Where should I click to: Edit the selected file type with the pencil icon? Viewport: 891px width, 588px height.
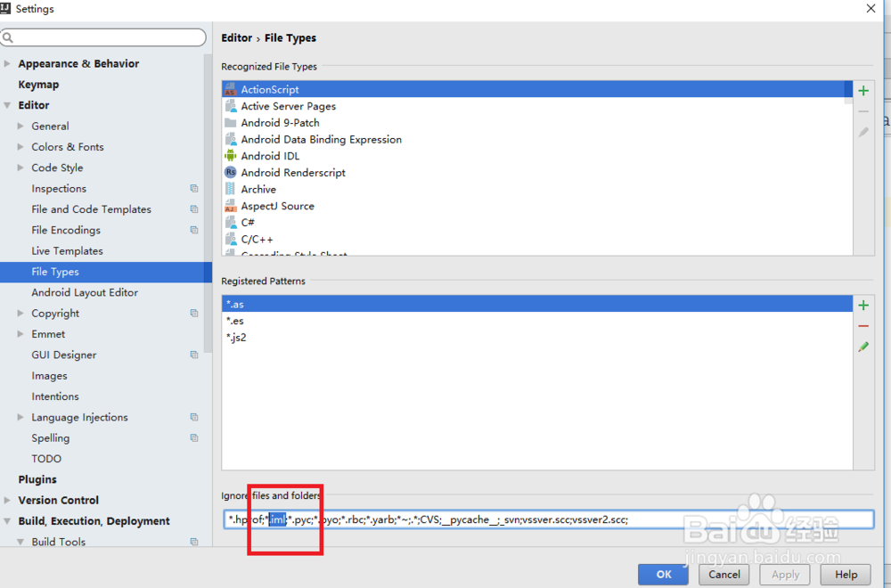pos(862,131)
